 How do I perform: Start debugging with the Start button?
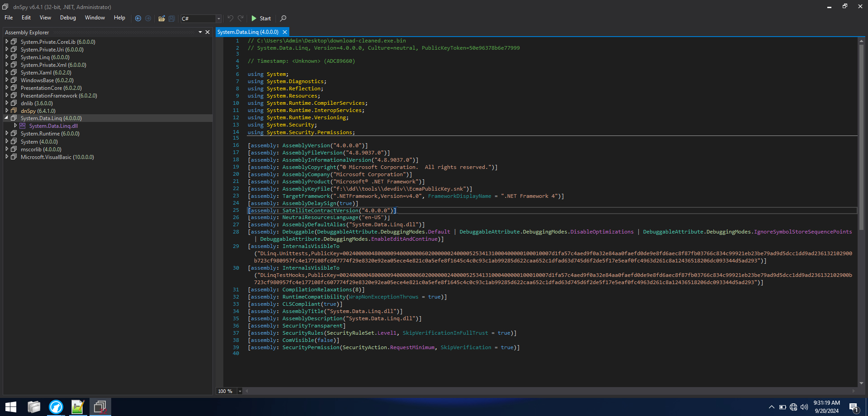(261, 19)
